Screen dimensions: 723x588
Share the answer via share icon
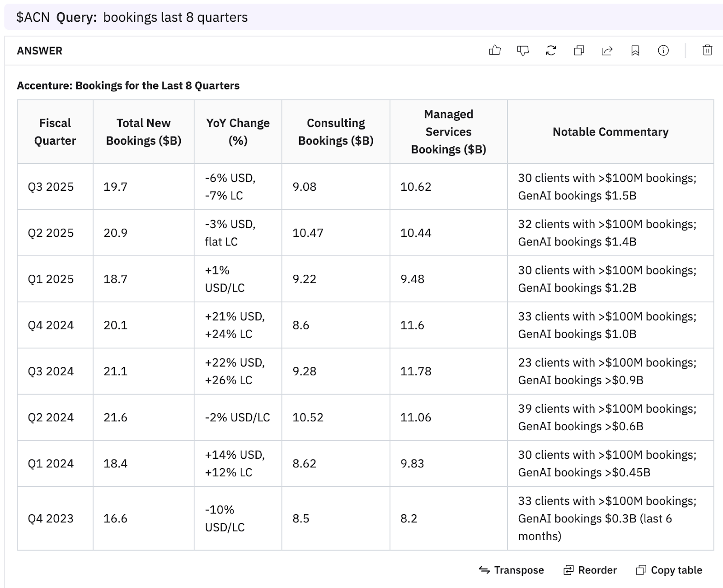coord(607,51)
